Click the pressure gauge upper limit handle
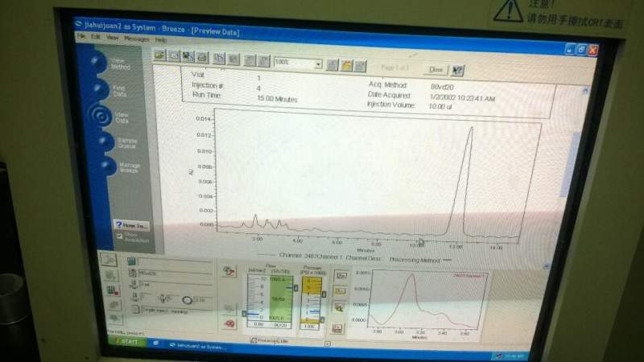This screenshot has height=362, width=644. point(324,294)
